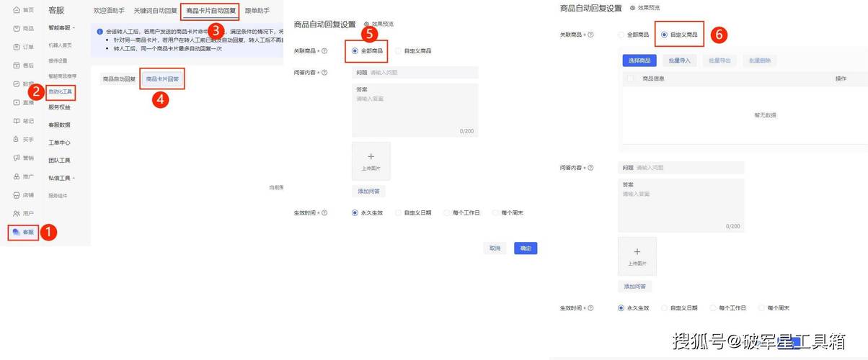Image resolution: width=868 pixels, height=360 pixels.
Task: Click the 首页 home icon in sidebar
Action: tap(17, 10)
